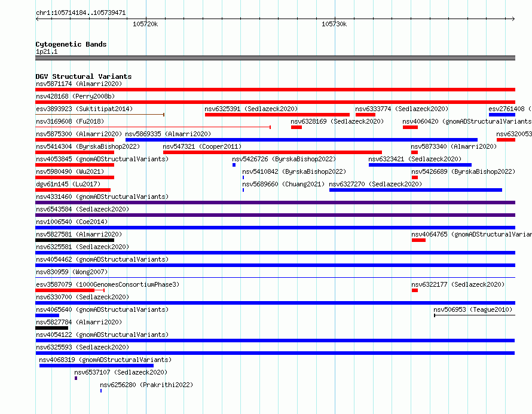Click nsv4053845 gnomAD variant label
532x414 pixels.
[102, 159]
